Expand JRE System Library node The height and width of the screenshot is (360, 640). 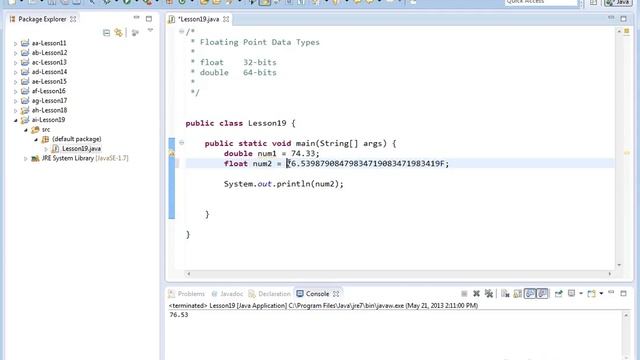tap(25, 158)
